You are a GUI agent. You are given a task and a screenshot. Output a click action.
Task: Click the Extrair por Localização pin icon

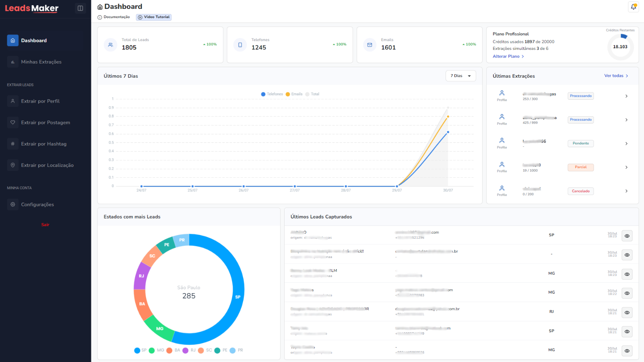(x=13, y=165)
